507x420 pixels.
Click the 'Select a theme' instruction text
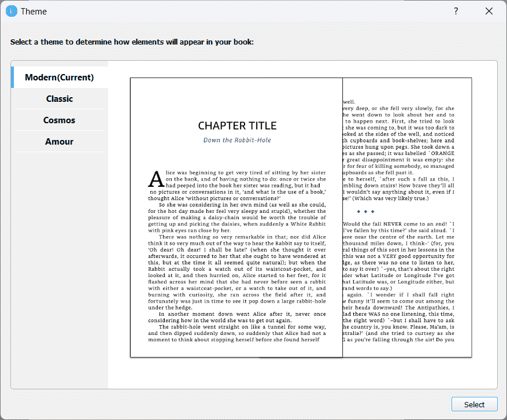coord(132,42)
